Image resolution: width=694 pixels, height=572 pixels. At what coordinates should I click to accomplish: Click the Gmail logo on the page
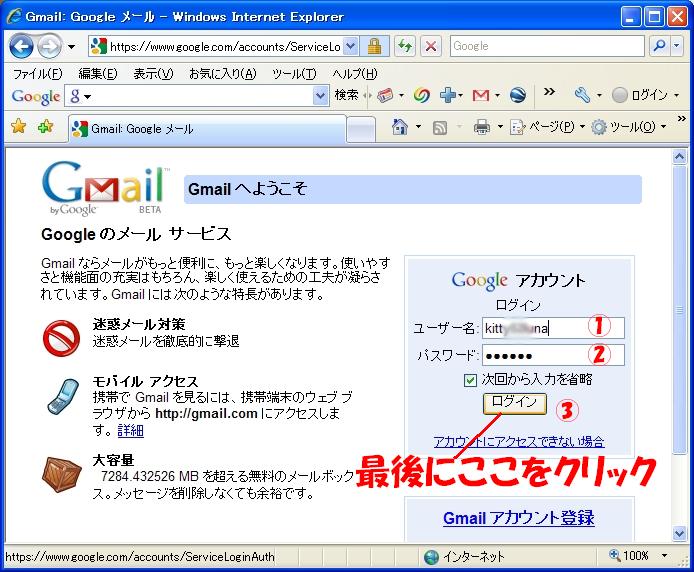coord(104,188)
